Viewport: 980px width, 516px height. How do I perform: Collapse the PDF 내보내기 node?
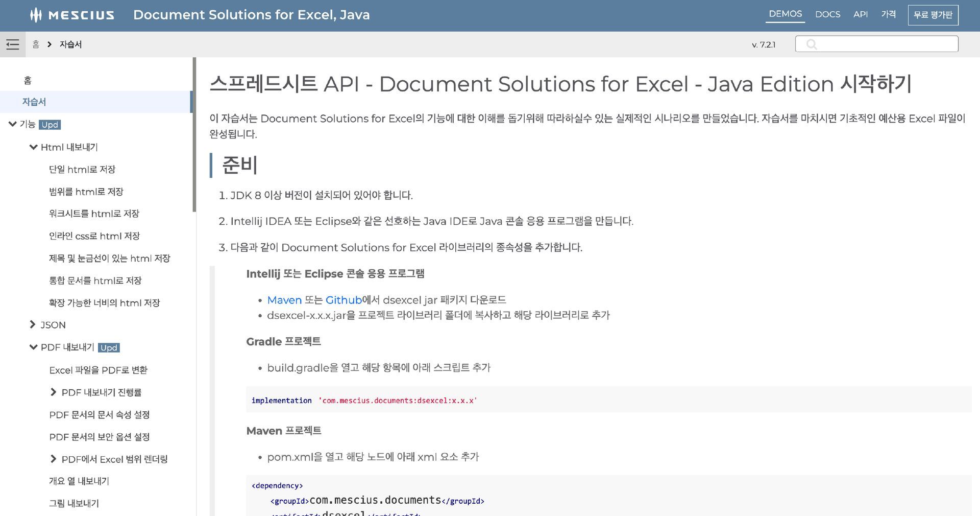click(x=33, y=347)
